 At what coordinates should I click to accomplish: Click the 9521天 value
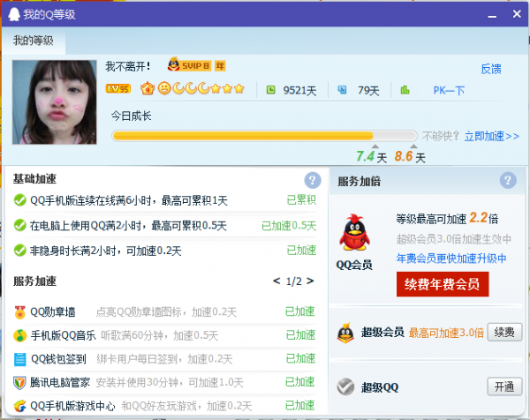tap(299, 91)
